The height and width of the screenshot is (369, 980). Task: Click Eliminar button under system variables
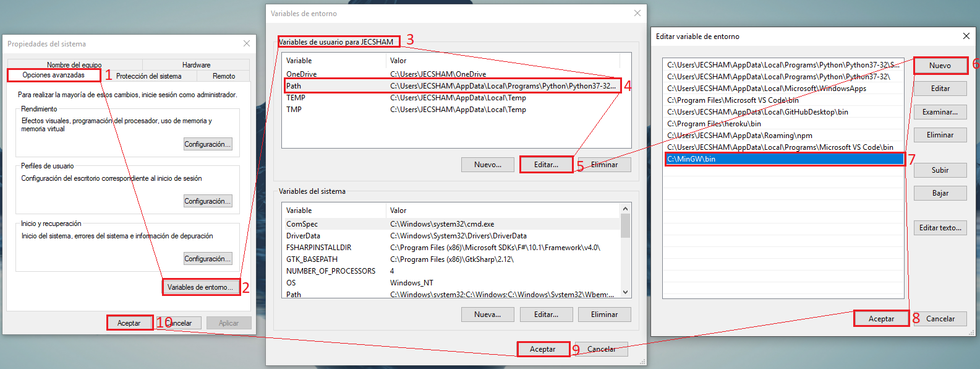604,315
